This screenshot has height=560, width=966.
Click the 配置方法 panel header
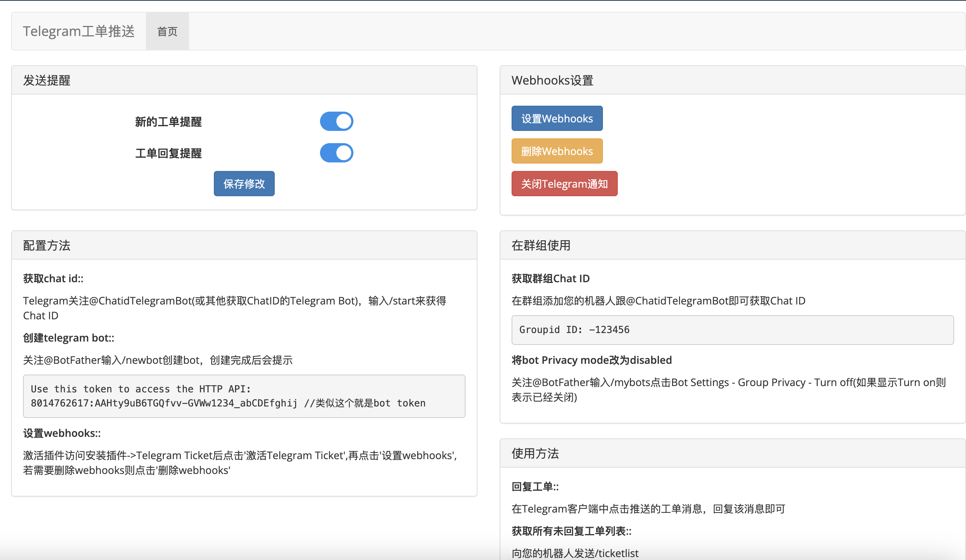pos(47,245)
